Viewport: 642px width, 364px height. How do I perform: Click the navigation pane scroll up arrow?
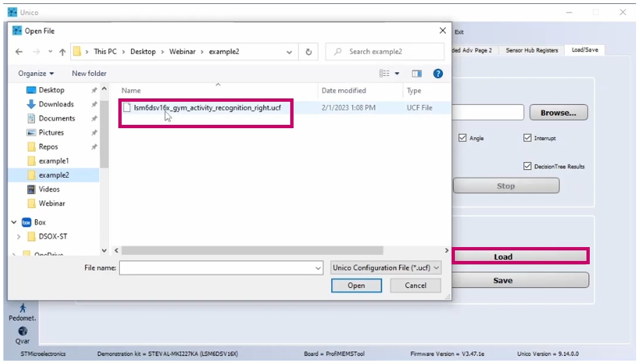(104, 89)
